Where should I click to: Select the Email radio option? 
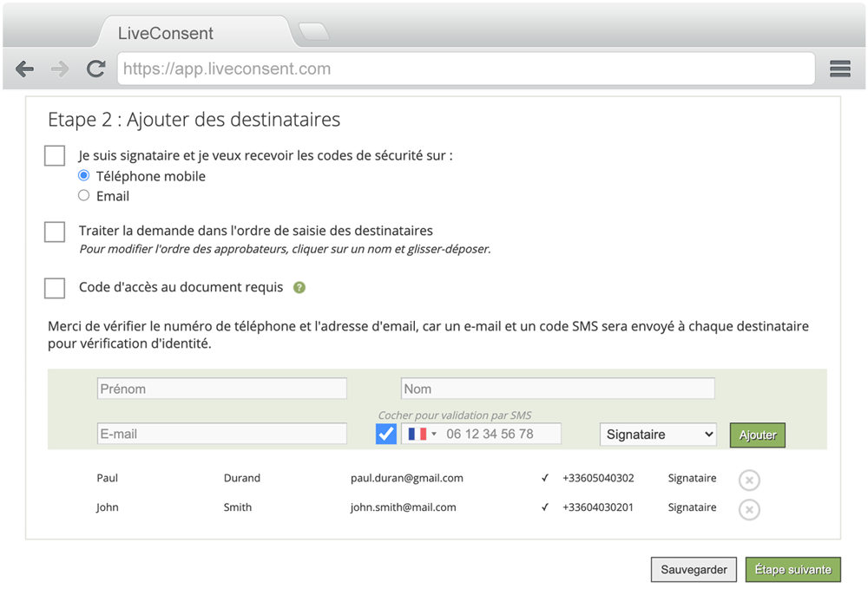(x=84, y=196)
